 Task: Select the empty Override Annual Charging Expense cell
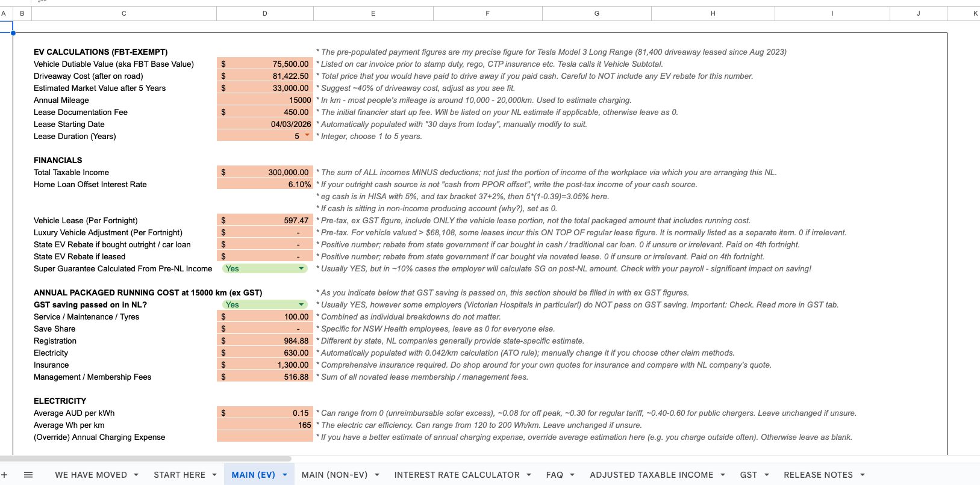click(264, 437)
